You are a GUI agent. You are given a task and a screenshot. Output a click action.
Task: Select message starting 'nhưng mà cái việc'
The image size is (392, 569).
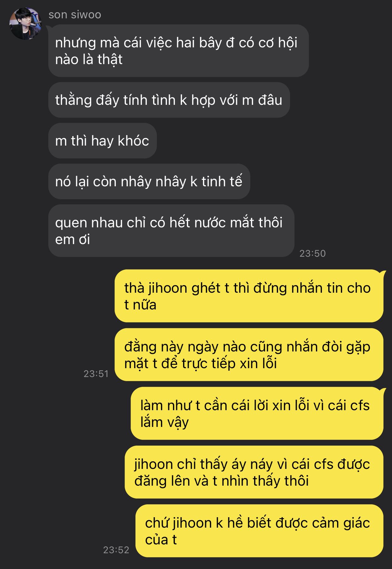click(x=178, y=51)
